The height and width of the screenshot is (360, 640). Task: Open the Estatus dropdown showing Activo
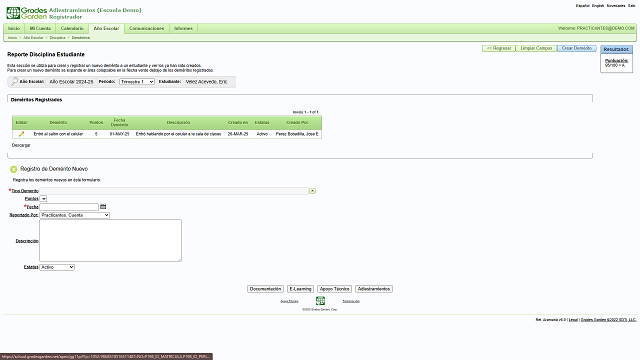pos(57,267)
